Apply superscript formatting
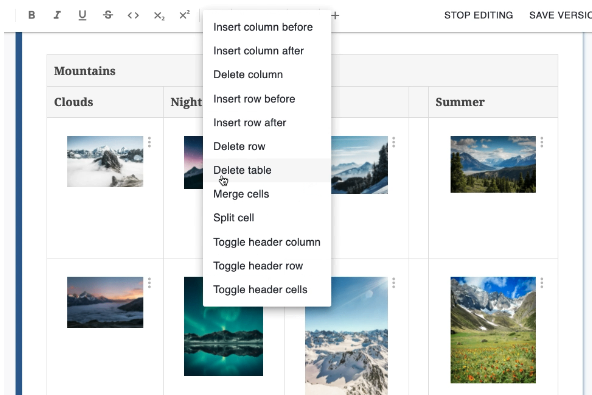The height and width of the screenshot is (395, 592). [x=184, y=15]
